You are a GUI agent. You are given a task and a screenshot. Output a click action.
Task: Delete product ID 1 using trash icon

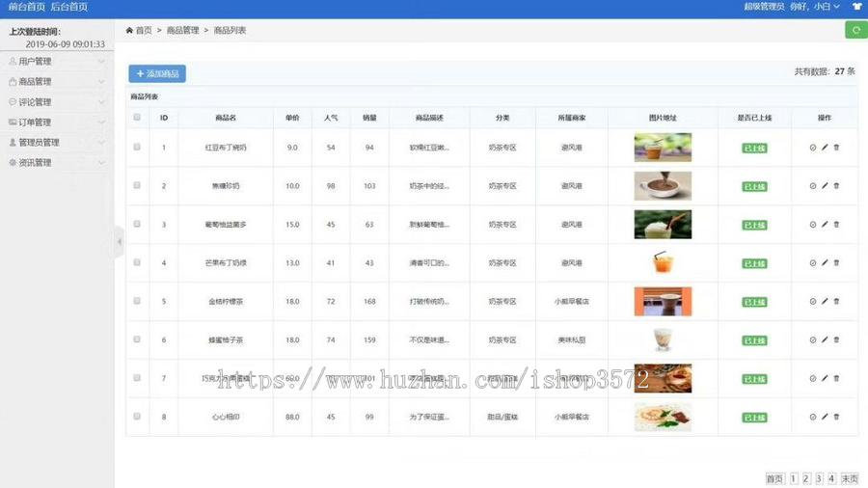coord(836,148)
